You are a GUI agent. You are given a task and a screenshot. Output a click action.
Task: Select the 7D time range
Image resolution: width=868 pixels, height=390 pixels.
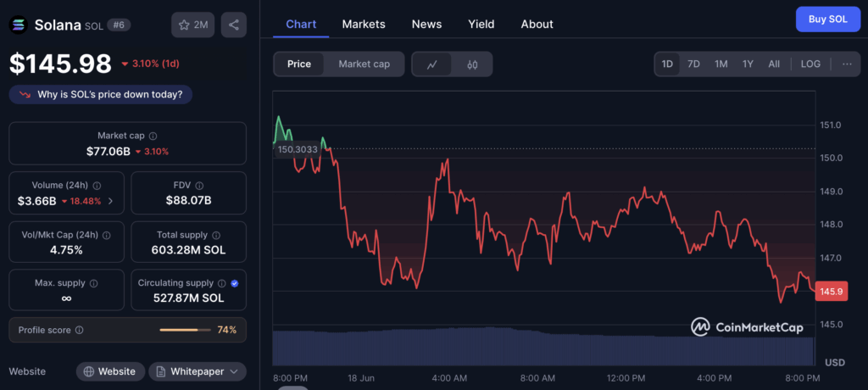point(693,64)
